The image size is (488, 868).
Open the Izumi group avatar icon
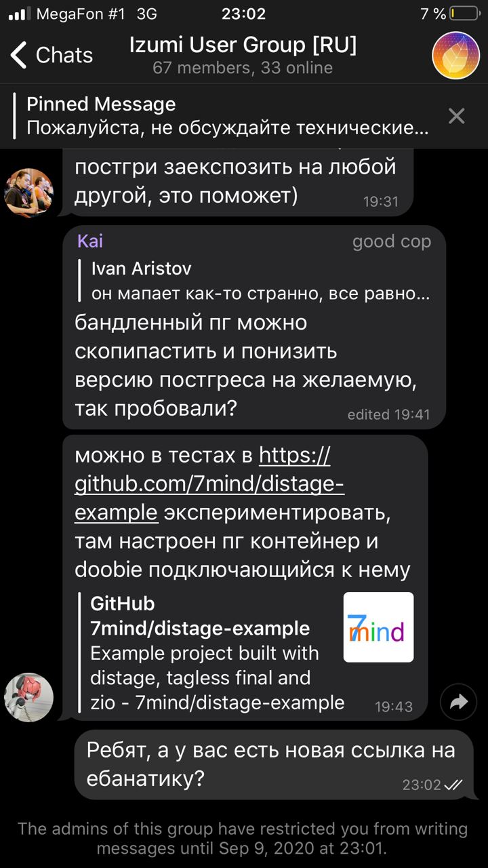tap(455, 56)
